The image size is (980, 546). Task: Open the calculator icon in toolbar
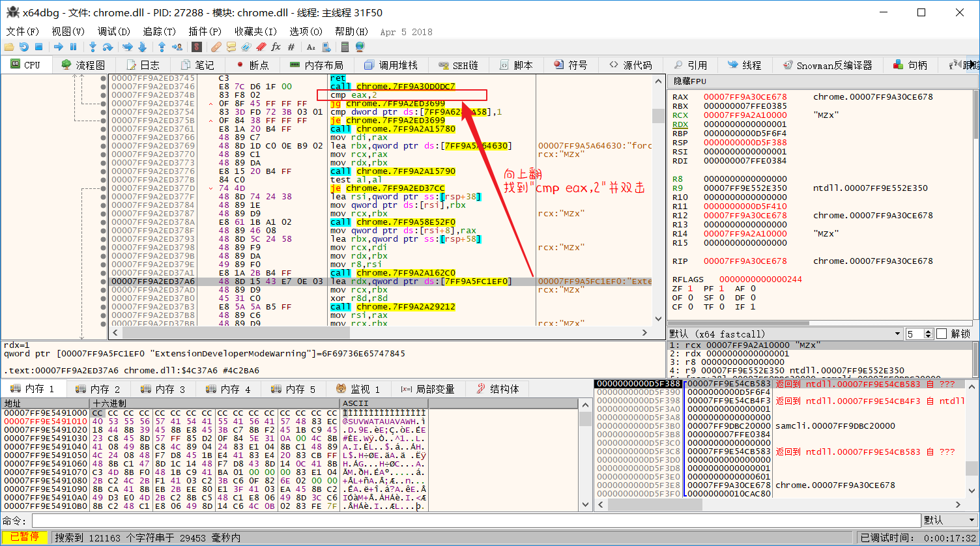345,47
